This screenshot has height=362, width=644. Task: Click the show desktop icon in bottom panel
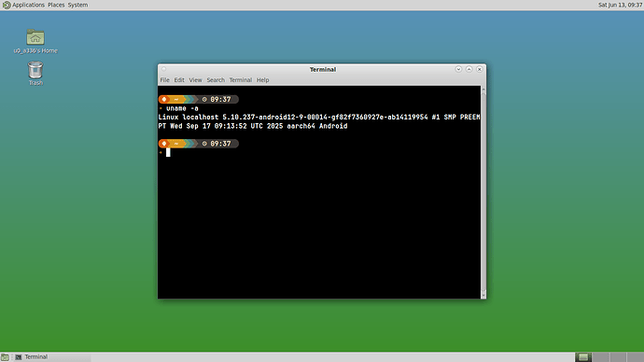point(5,357)
